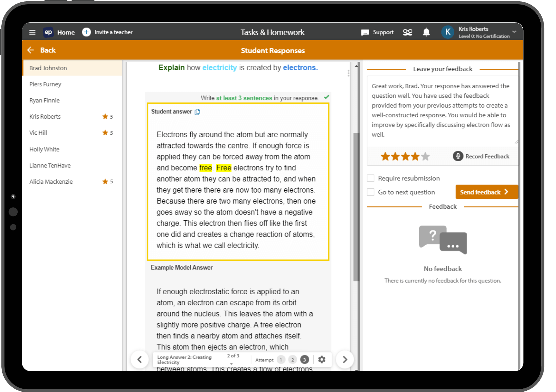Click the question panel options dots
The image size is (556, 392).
point(349,73)
